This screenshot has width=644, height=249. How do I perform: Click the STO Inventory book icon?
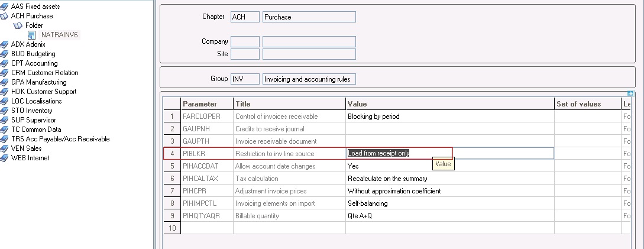[x=4, y=111]
